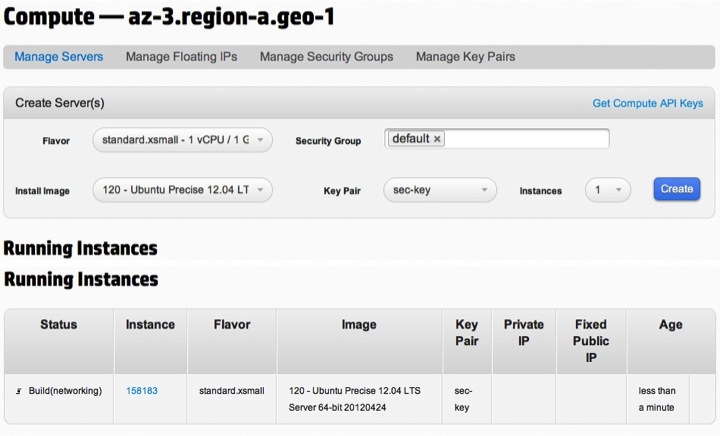Go to Manage Security Groups tab
Image resolution: width=720 pixels, height=436 pixels.
tap(326, 57)
